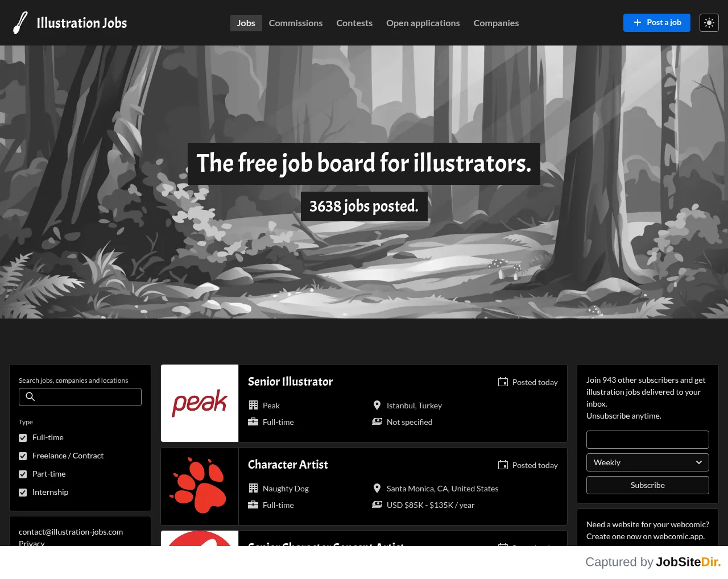
Task: Click briefcase icon in Senior Illustrator listing
Action: pyautogui.click(x=253, y=421)
